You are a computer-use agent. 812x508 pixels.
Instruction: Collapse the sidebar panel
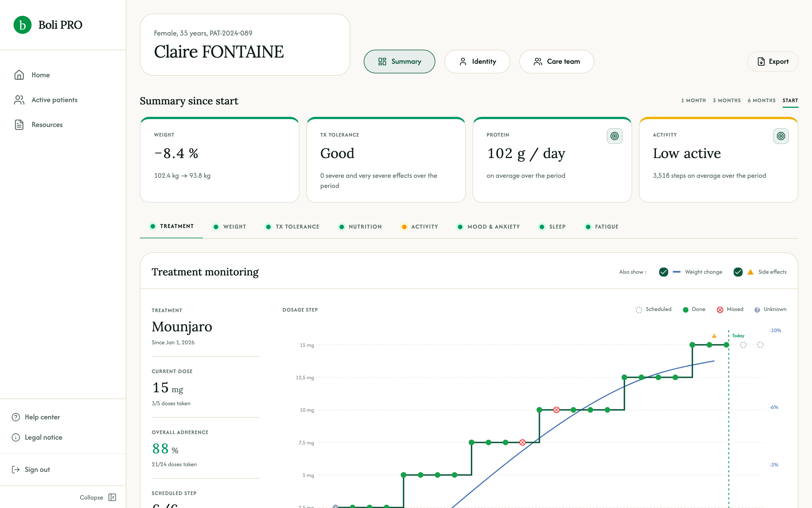[x=98, y=497]
